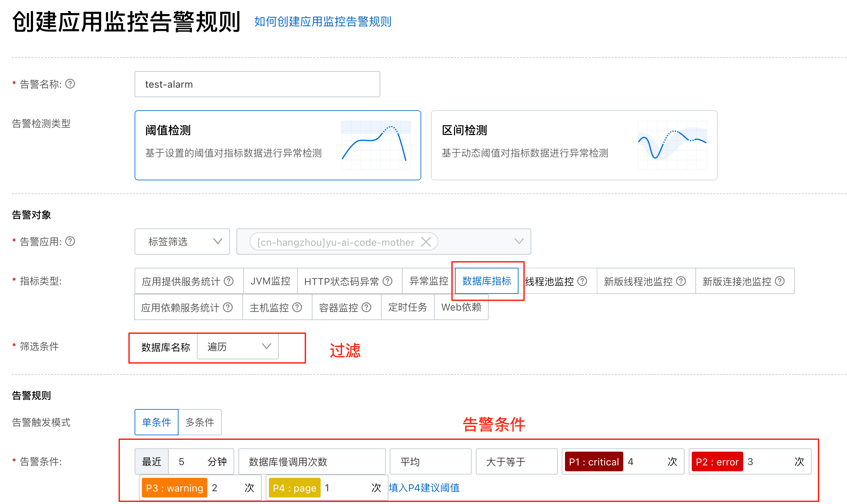Click the red P1 : critical severity label
The height and width of the screenshot is (504, 847).
pyautogui.click(x=593, y=462)
